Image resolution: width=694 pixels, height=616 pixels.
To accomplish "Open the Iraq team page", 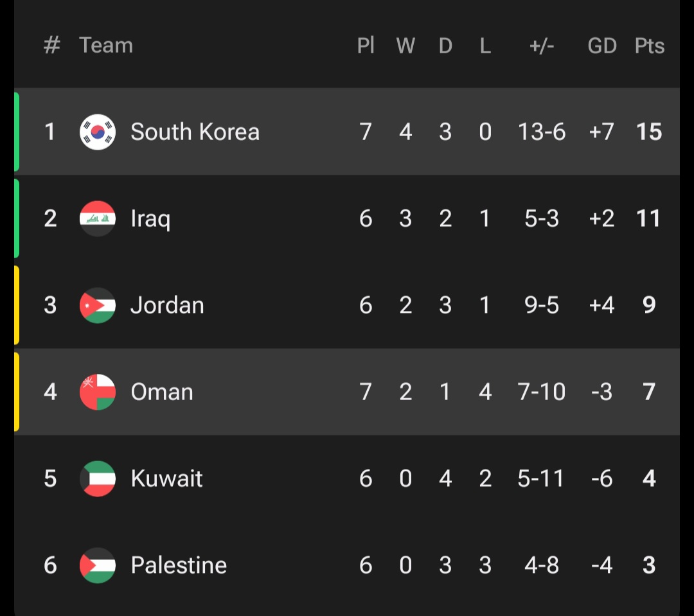I will (150, 220).
